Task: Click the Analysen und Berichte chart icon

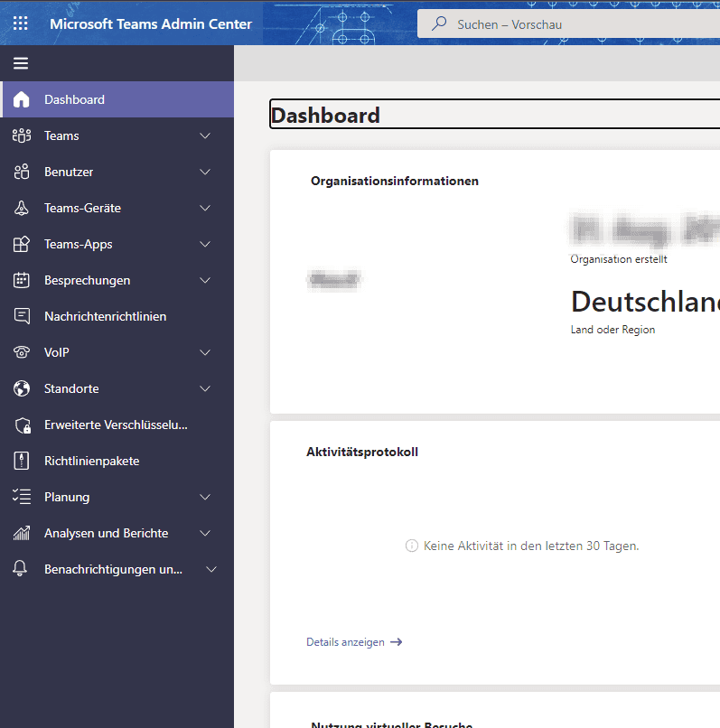Action: (x=22, y=533)
